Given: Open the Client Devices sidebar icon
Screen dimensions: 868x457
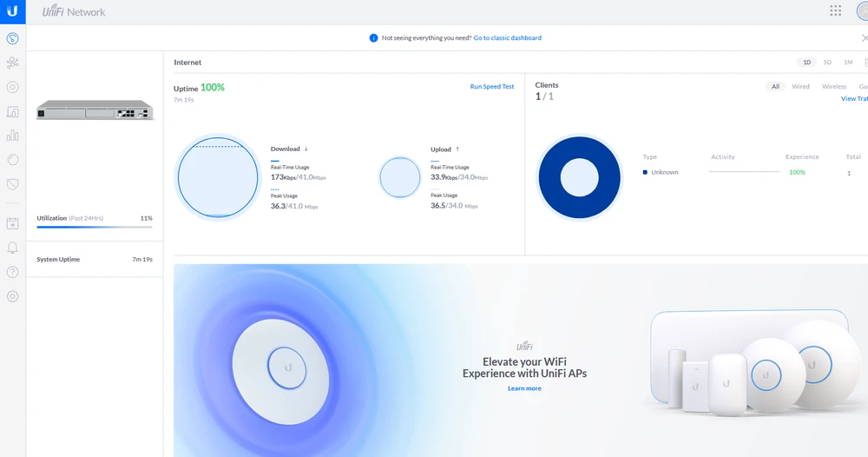Looking at the screenshot, I should click(x=12, y=111).
